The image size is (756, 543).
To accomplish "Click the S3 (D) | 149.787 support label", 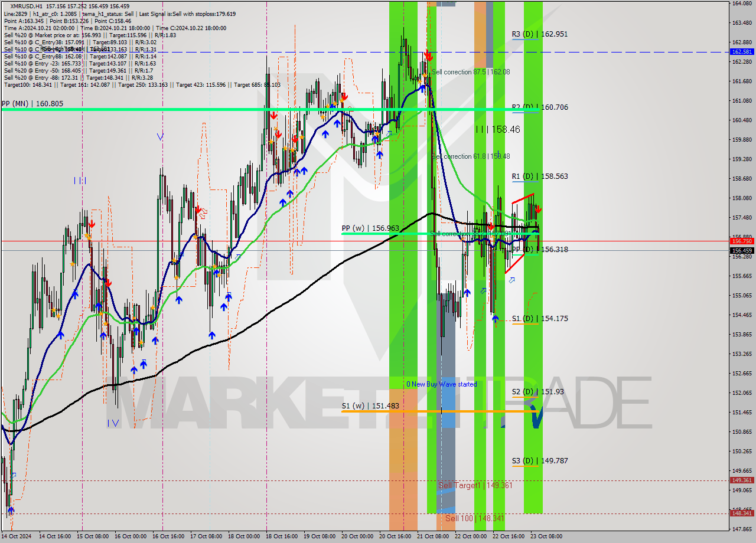I will [539, 461].
